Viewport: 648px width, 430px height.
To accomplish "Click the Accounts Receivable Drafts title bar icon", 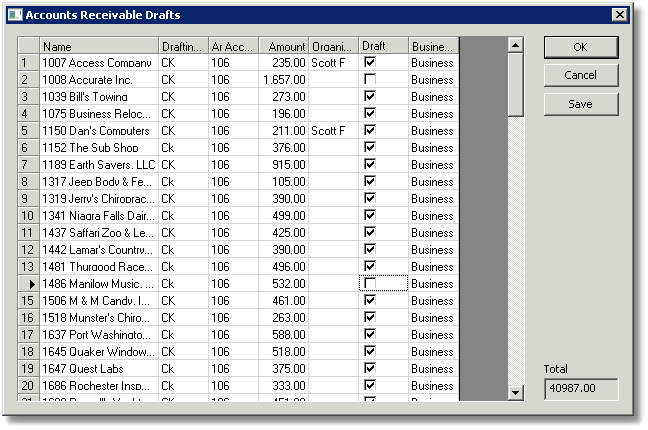I will tap(15, 15).
